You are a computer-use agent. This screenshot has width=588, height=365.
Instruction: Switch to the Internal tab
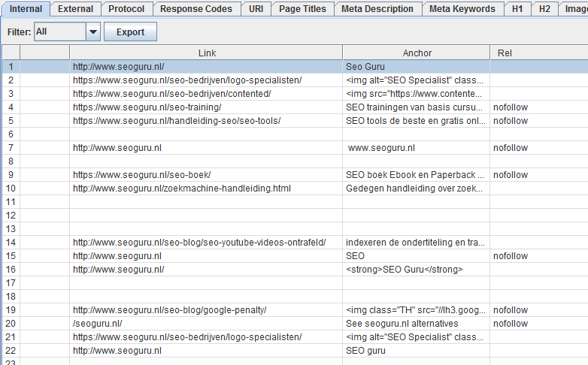26,9
